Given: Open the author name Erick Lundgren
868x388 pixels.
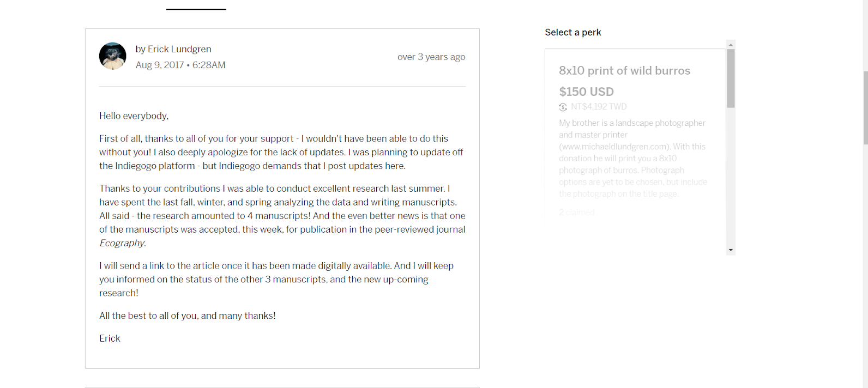Looking at the screenshot, I should point(179,49).
